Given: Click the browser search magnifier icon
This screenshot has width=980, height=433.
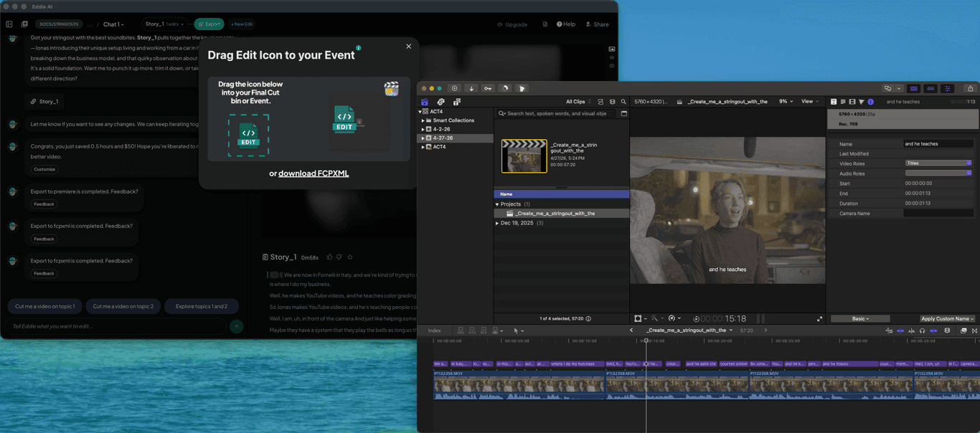Looking at the screenshot, I should click(x=623, y=102).
